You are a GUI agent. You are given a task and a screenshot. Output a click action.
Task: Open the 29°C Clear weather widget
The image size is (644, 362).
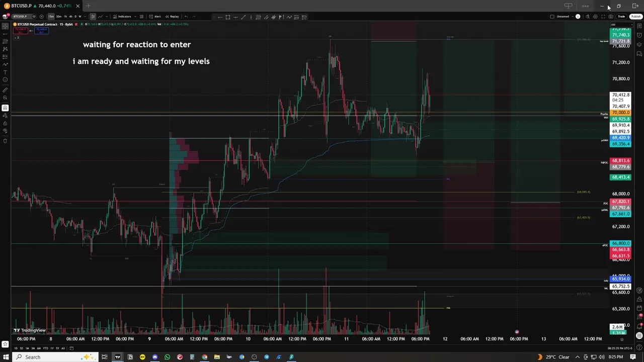554,357
